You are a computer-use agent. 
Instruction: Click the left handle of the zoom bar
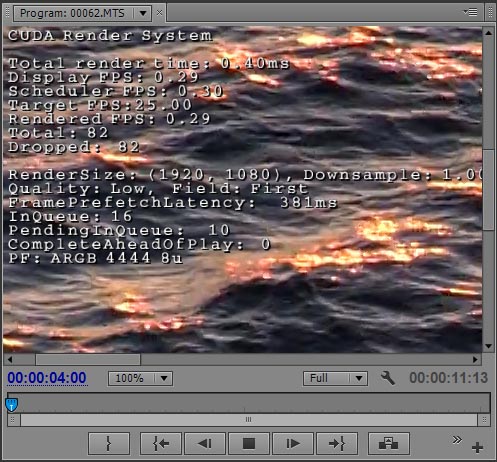13,420
